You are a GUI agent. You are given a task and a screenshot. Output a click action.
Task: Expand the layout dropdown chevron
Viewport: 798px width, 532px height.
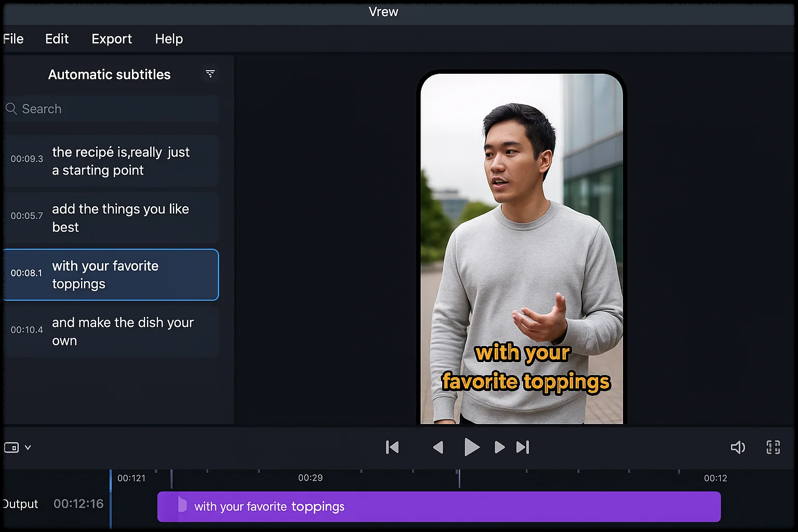pyautogui.click(x=28, y=447)
